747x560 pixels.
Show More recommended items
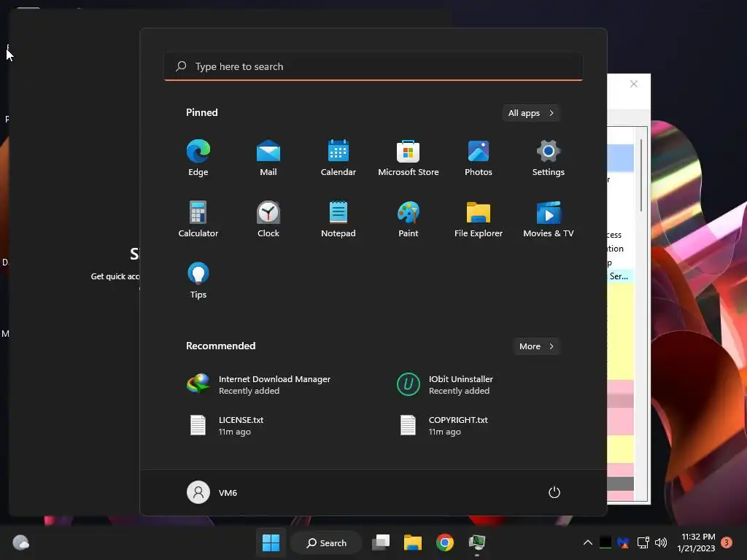pos(536,346)
